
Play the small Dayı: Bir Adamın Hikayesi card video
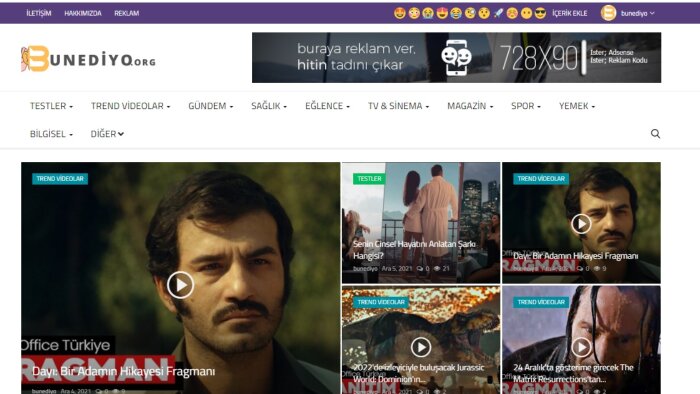coord(581,224)
